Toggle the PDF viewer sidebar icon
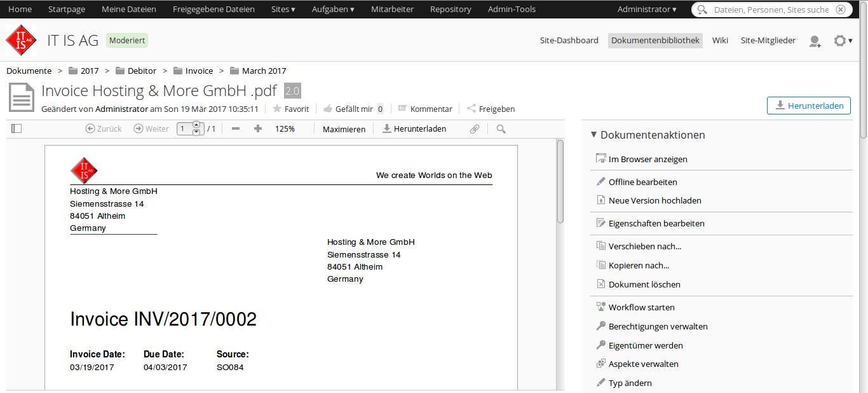The width and height of the screenshot is (868, 393). [x=17, y=128]
